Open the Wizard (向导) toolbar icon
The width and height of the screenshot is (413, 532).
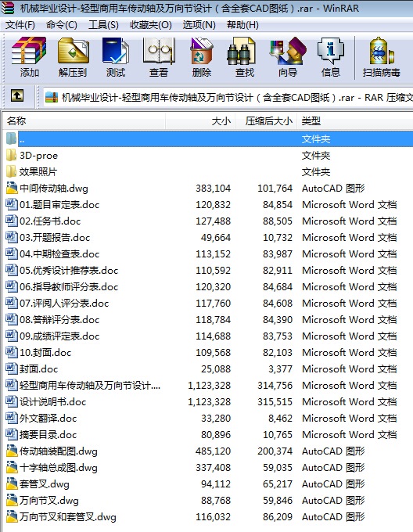click(288, 56)
